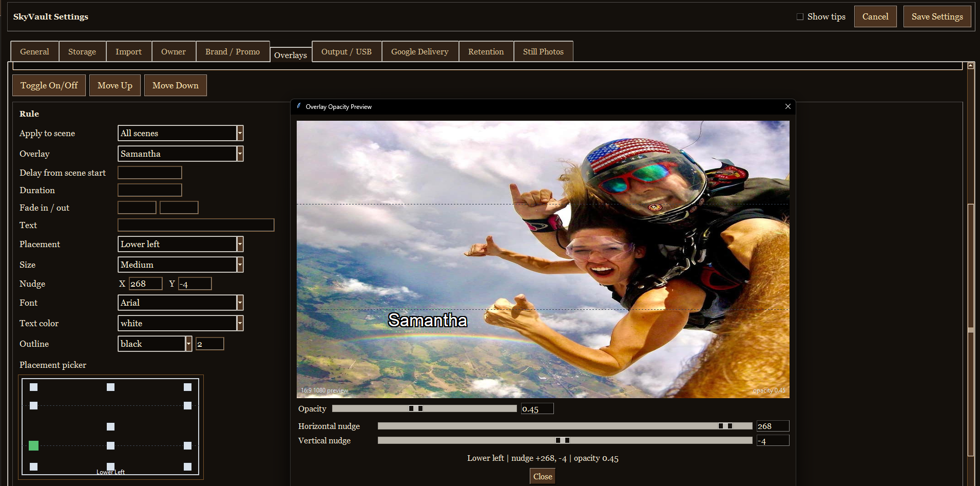Click the Horizontal nudge value field showing 268

(773, 426)
